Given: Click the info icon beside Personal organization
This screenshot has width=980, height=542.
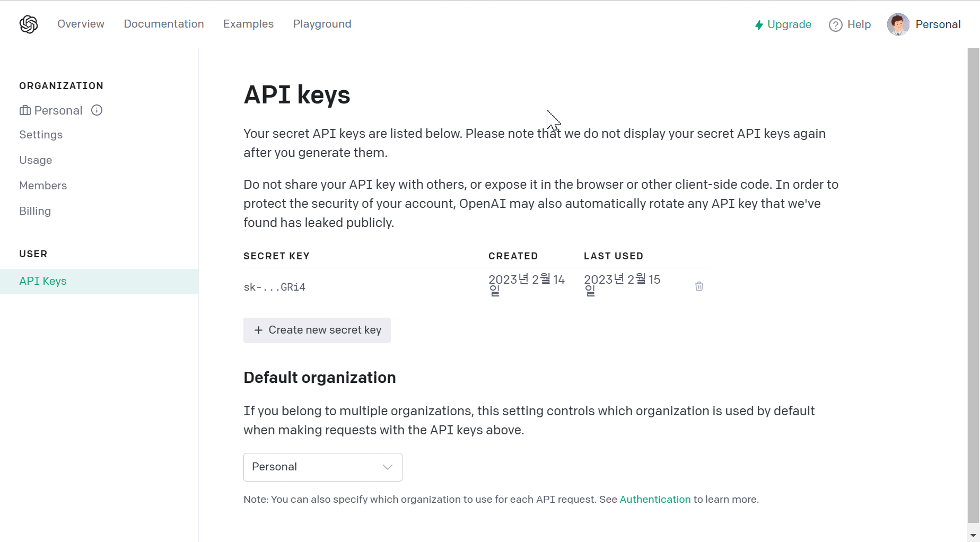Looking at the screenshot, I should (97, 110).
